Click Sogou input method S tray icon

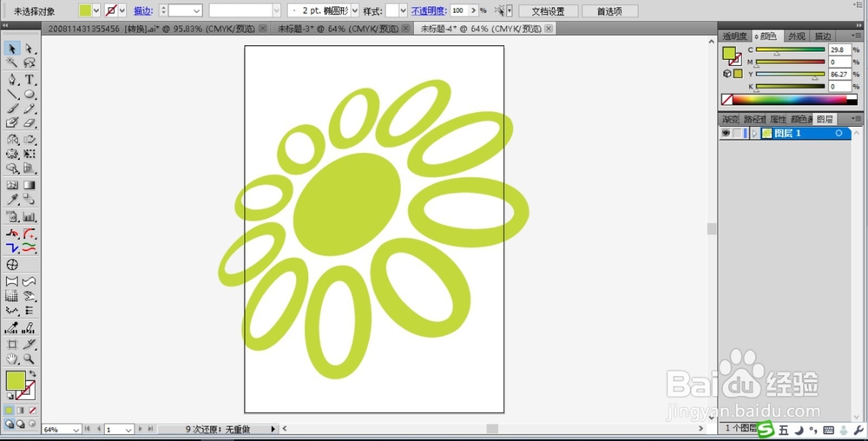coord(766,429)
